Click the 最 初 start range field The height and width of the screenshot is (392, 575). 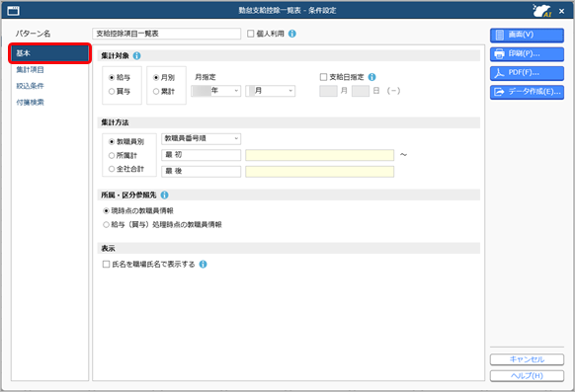[201, 155]
